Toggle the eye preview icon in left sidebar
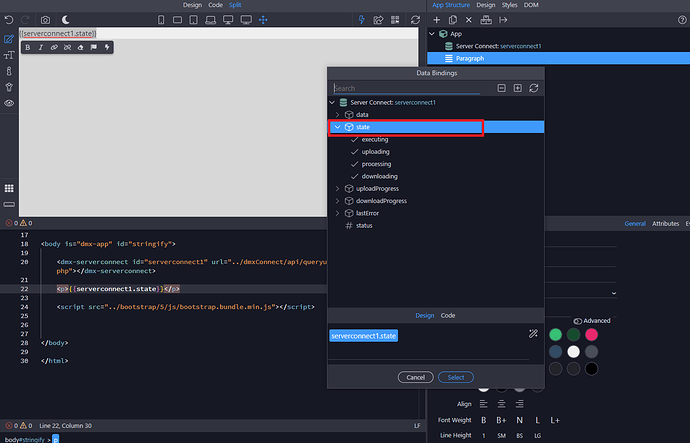The height and width of the screenshot is (443, 690). click(x=9, y=103)
